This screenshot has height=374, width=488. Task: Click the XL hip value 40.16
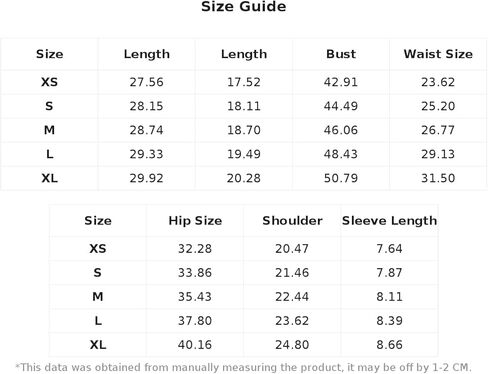tap(195, 345)
